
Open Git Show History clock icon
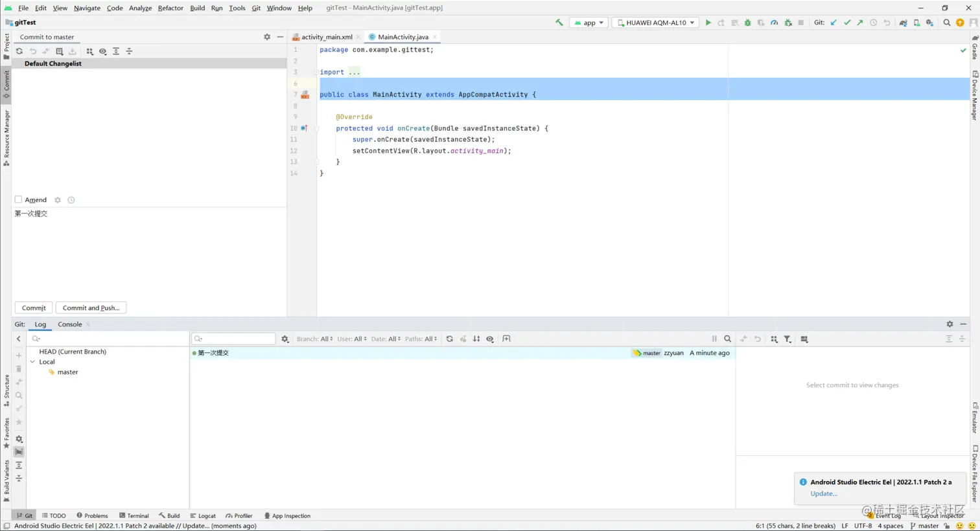tap(873, 23)
